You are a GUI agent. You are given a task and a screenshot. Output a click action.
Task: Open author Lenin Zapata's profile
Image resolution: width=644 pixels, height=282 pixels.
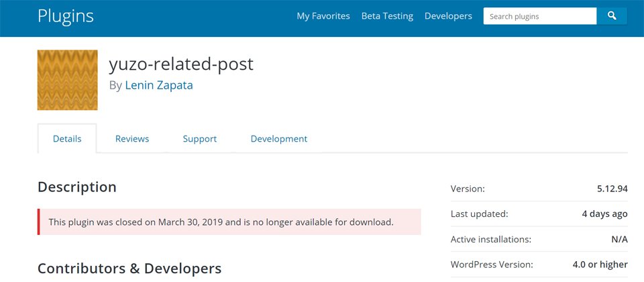point(159,85)
